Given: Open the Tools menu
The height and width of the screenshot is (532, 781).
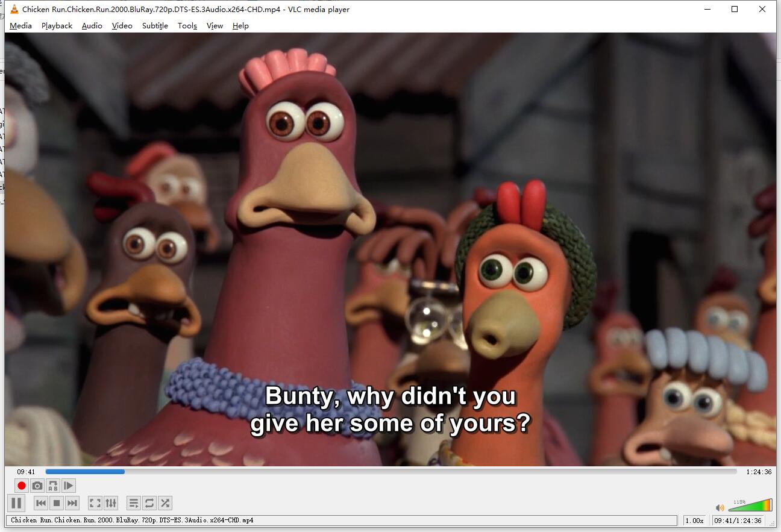Looking at the screenshot, I should click(x=187, y=25).
